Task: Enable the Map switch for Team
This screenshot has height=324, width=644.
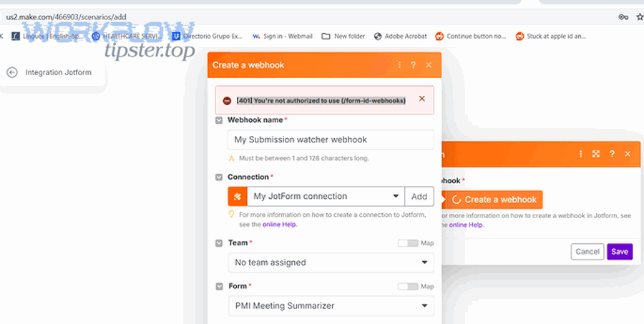Action: [408, 243]
